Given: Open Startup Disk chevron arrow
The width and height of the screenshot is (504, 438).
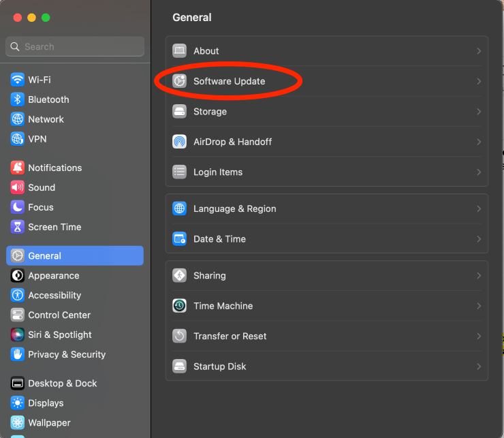Looking at the screenshot, I should (x=479, y=366).
